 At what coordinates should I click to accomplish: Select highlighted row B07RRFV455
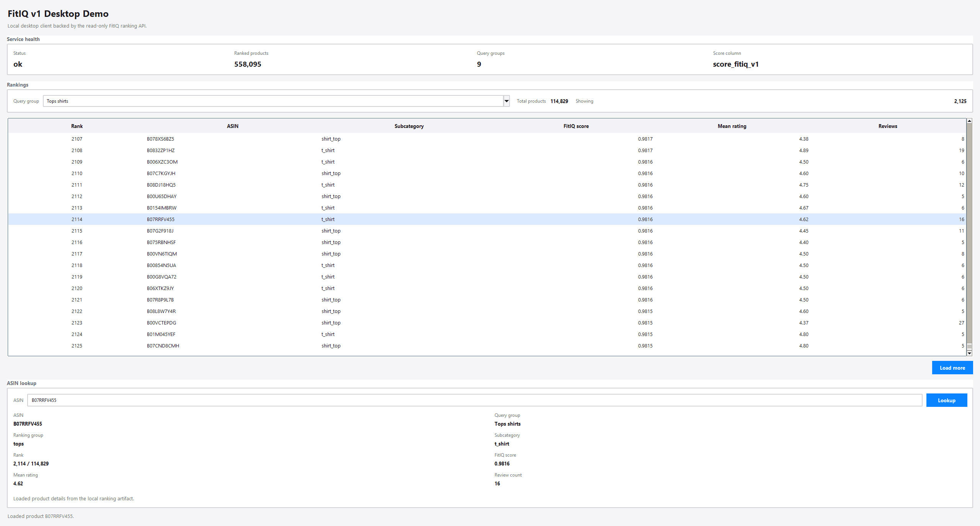[x=487, y=219]
